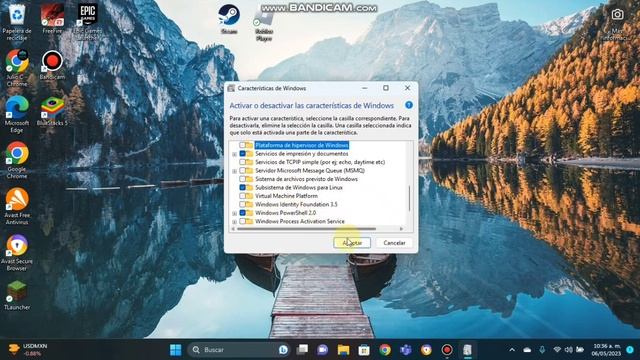Select the Steam desktop icon
This screenshot has height=360, width=640.
coord(229,19)
